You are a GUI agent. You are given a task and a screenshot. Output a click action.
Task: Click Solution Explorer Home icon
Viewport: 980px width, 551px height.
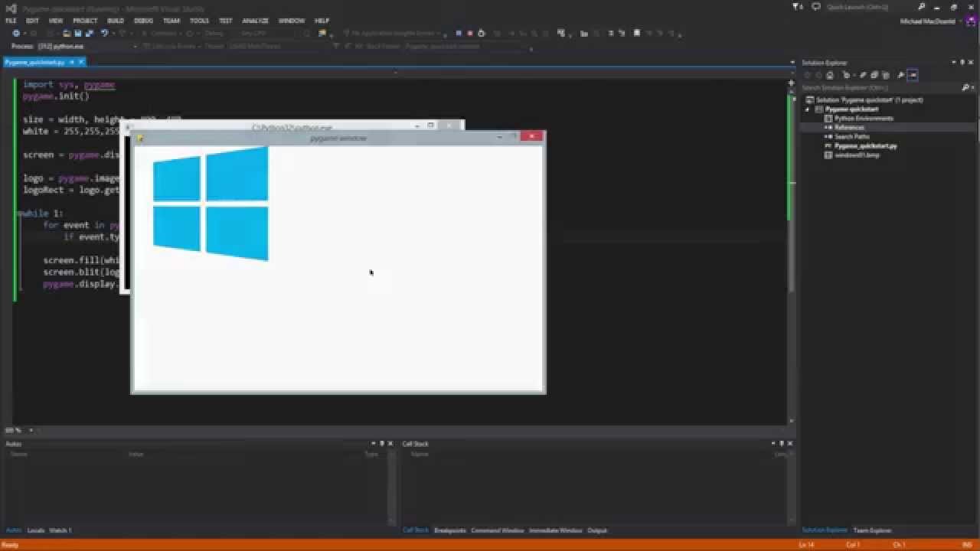pyautogui.click(x=830, y=75)
